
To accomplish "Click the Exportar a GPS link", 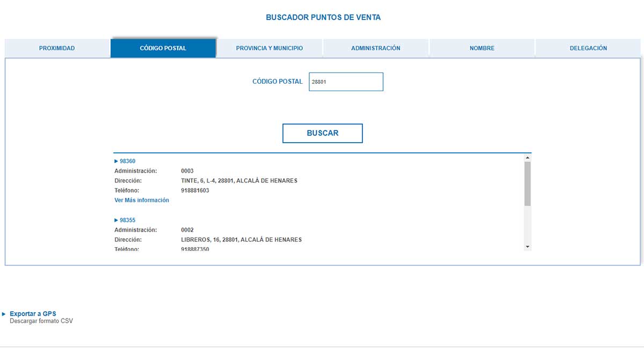I will (x=33, y=314).
